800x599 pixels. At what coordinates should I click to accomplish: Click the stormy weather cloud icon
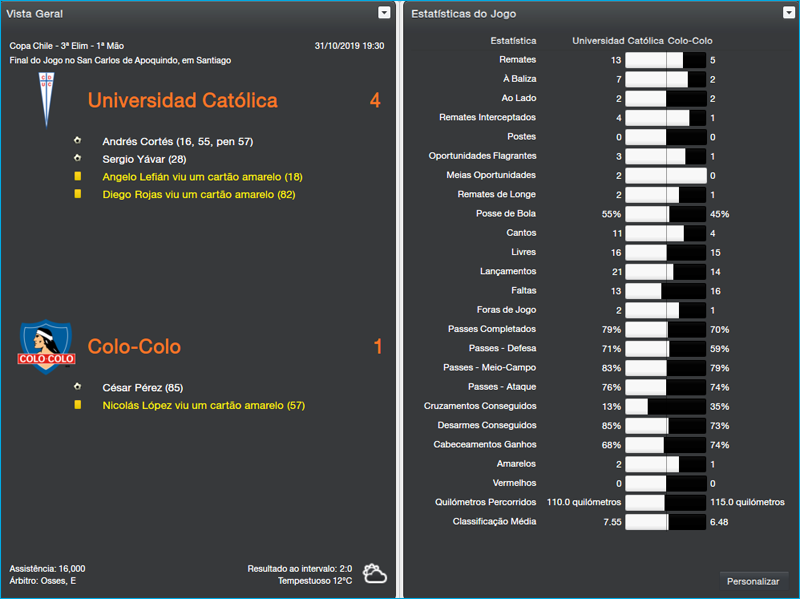375,574
